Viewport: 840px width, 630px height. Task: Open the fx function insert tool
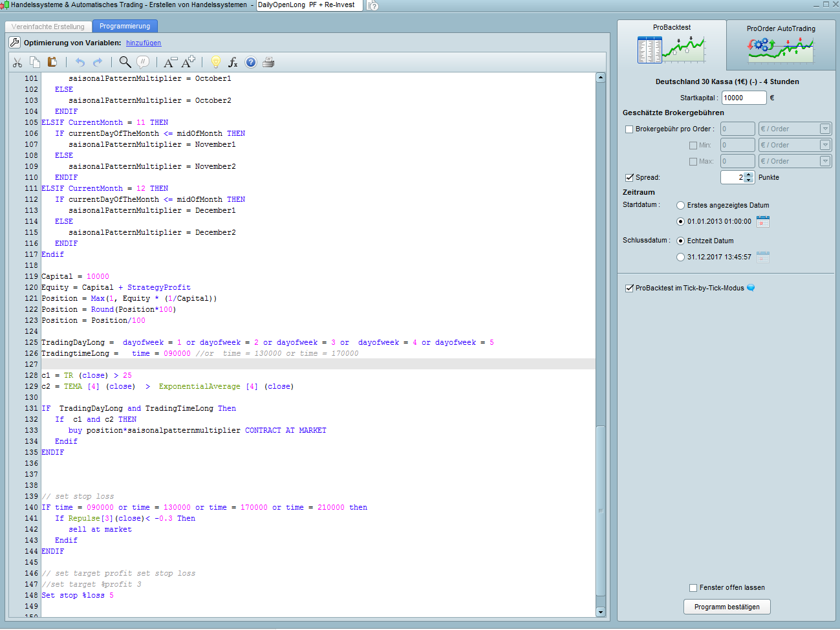pyautogui.click(x=233, y=62)
